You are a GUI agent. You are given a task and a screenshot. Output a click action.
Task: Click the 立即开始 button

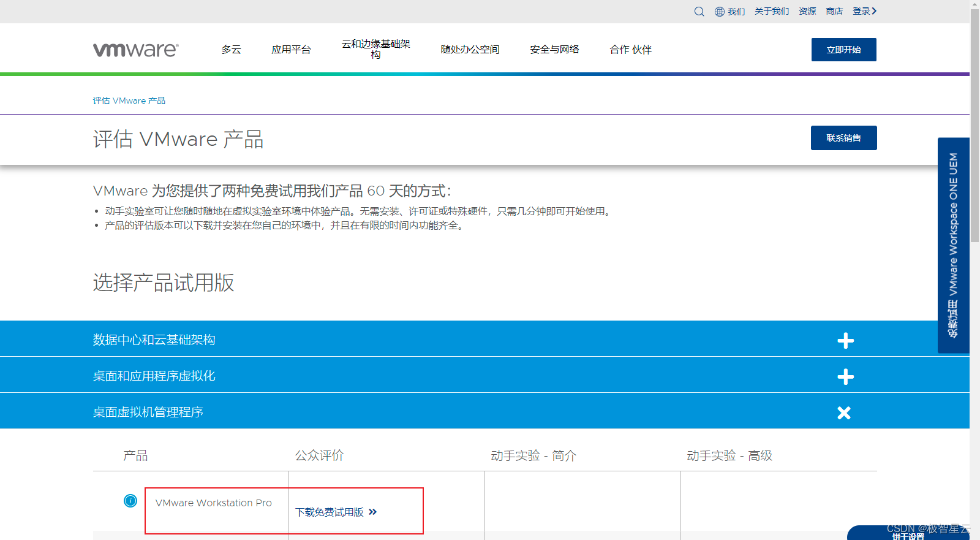point(843,50)
